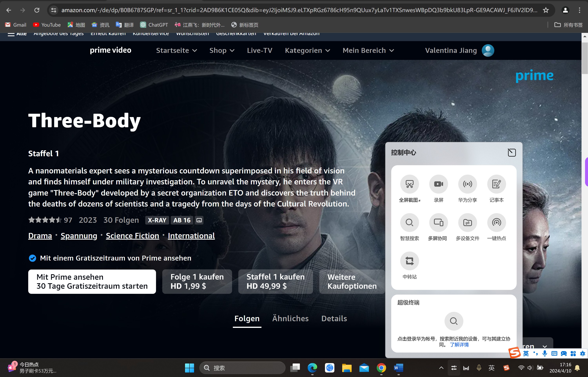Start screen recording (录屏) in control center
Image resolution: width=588 pixels, height=377 pixels.
pyautogui.click(x=438, y=184)
